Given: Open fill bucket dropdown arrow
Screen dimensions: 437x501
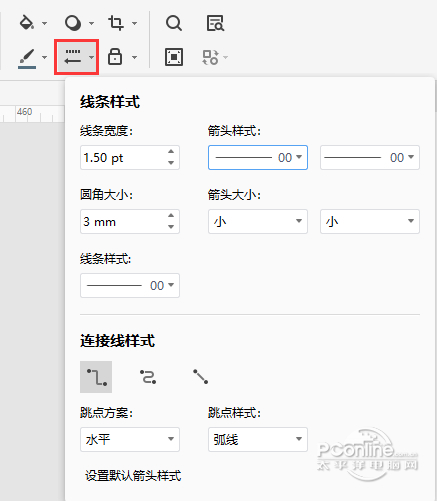Looking at the screenshot, I should pos(44,23).
